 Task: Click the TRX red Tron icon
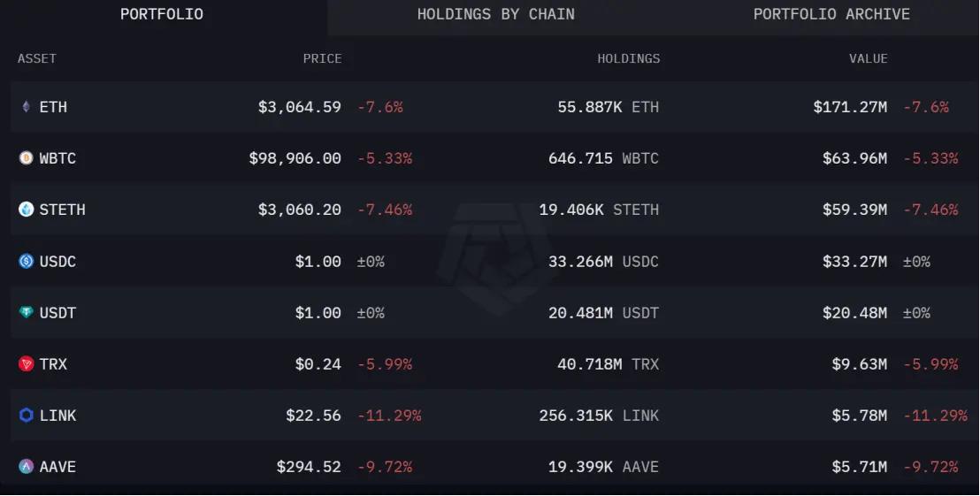[x=26, y=363]
